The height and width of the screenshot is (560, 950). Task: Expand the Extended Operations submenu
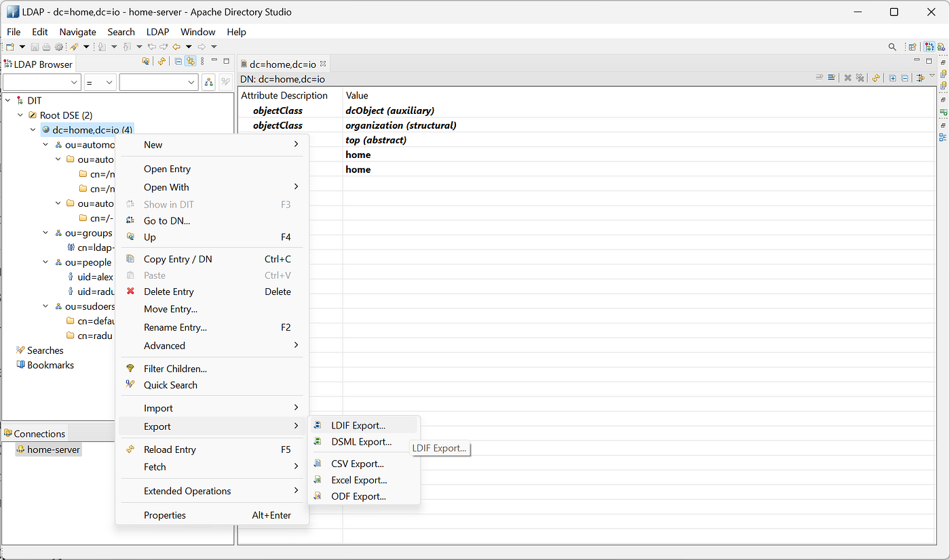tap(212, 491)
